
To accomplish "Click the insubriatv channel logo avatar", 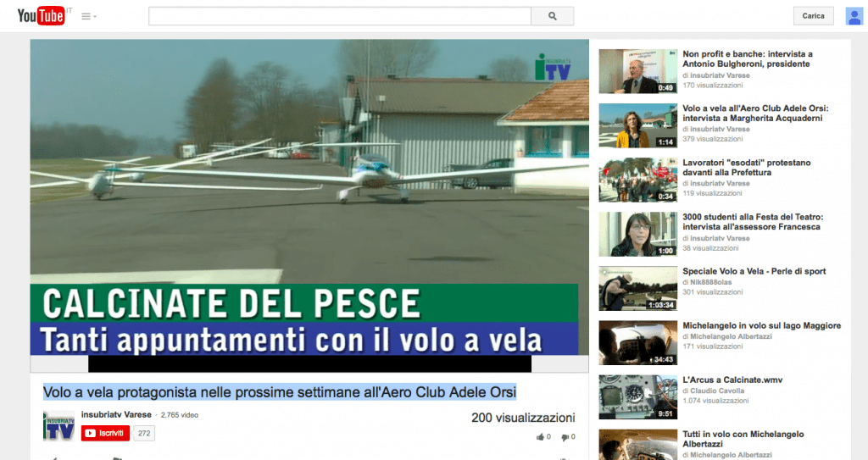I will pyautogui.click(x=58, y=426).
